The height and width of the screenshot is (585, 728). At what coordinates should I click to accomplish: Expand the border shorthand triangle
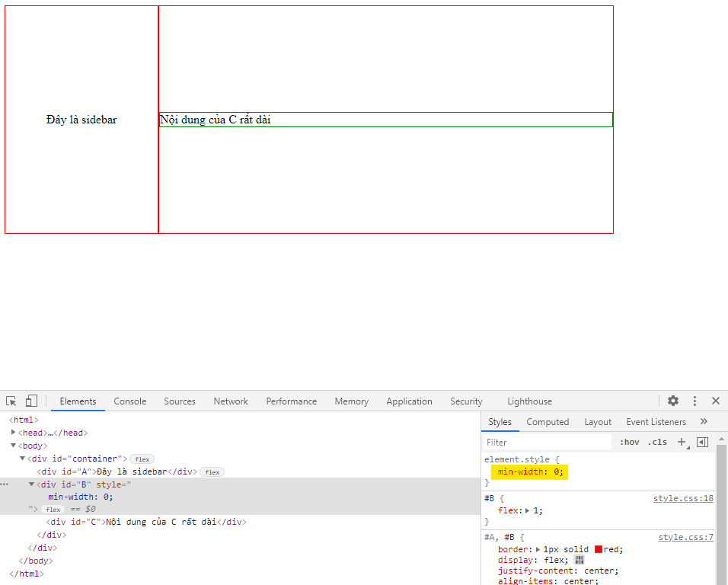pos(538,549)
